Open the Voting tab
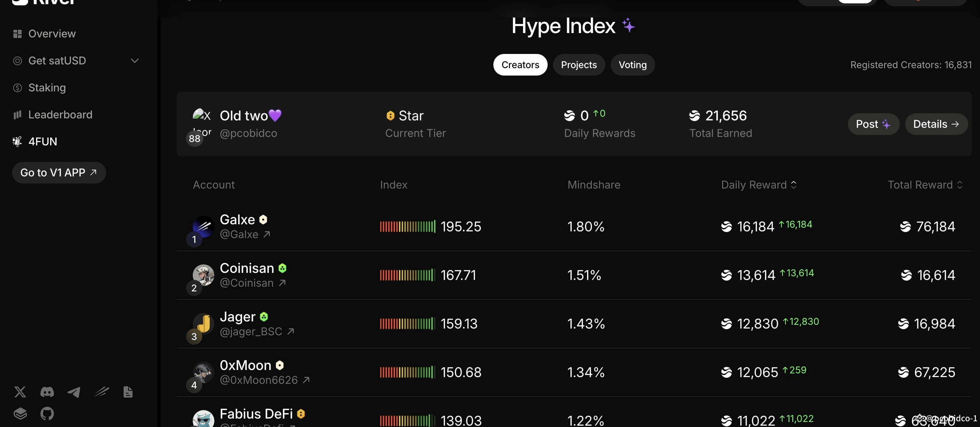This screenshot has width=980, height=427. (633, 65)
